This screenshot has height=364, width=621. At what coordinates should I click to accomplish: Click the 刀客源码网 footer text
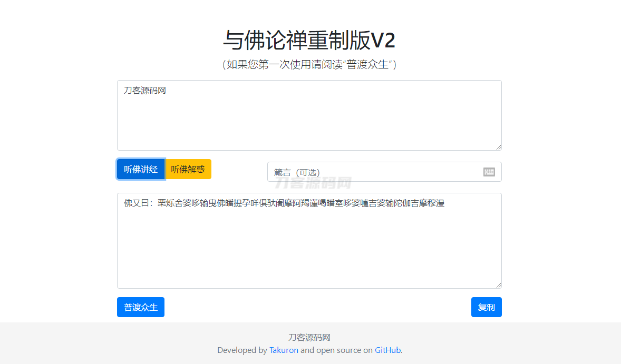[x=310, y=337]
